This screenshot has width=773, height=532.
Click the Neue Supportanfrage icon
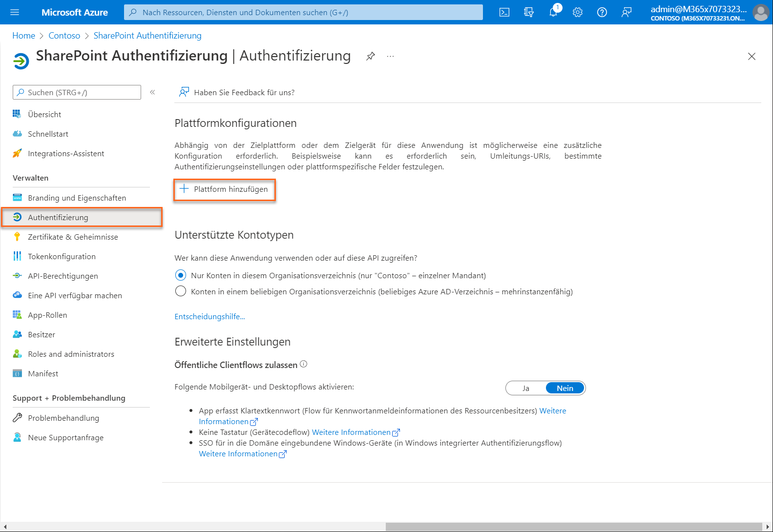point(17,437)
